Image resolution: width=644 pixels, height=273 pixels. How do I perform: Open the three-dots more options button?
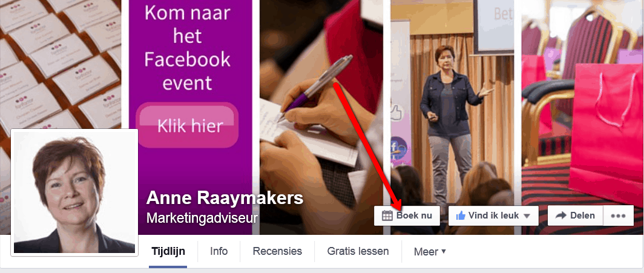coord(618,216)
